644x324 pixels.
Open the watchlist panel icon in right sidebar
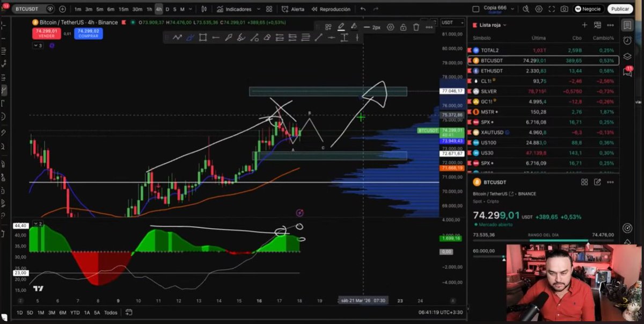(x=627, y=25)
